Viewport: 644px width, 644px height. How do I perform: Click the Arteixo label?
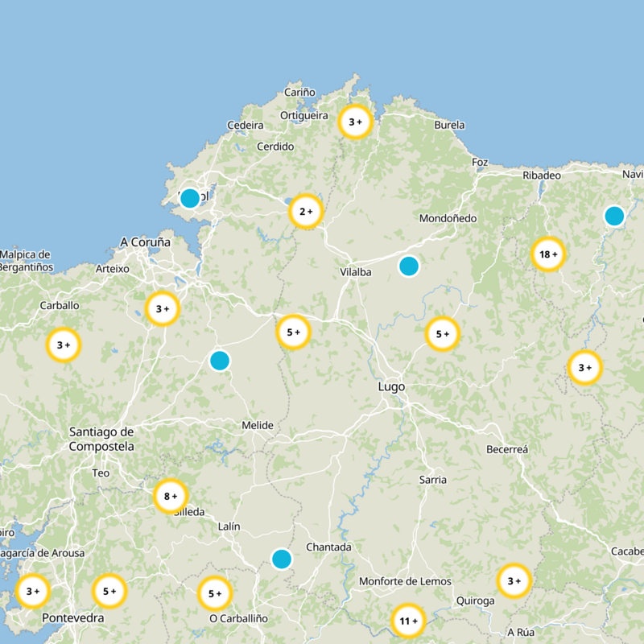pos(113,269)
